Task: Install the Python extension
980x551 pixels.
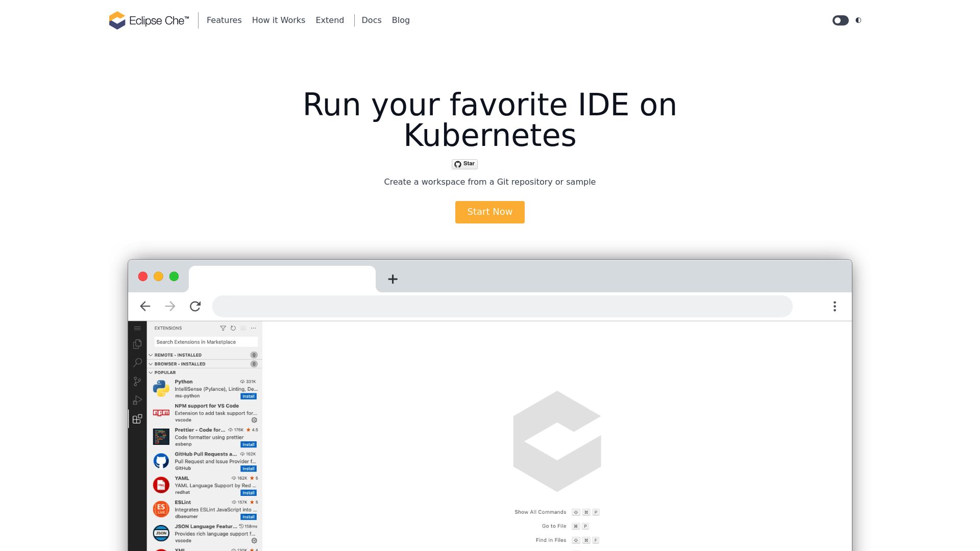Action: tap(249, 396)
